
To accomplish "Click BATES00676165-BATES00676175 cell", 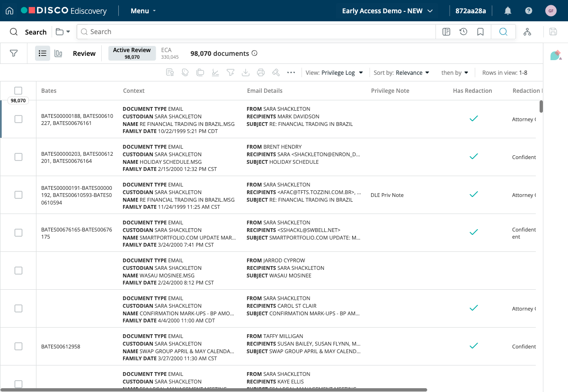I will point(77,233).
